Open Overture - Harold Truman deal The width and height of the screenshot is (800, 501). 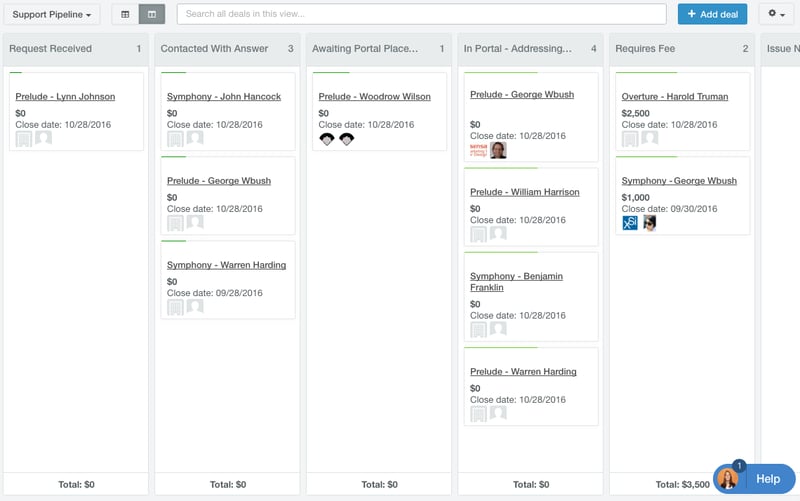click(x=674, y=97)
